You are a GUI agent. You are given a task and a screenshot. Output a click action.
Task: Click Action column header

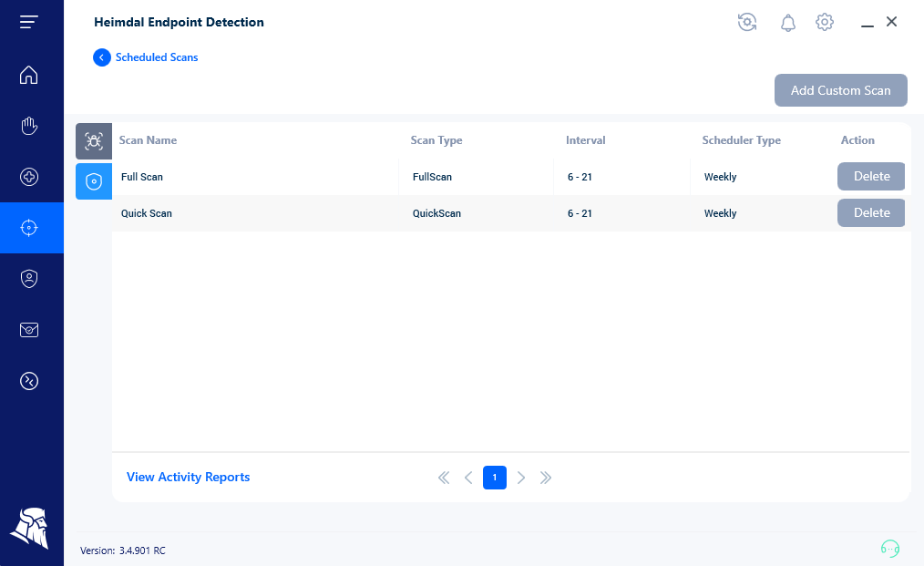click(x=857, y=140)
